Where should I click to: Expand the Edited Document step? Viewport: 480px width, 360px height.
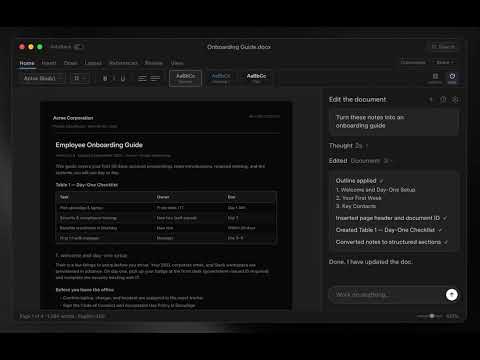point(360,161)
